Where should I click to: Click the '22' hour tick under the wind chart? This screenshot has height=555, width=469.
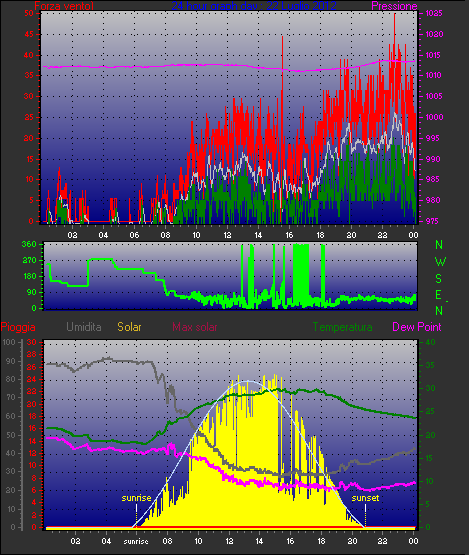click(x=382, y=235)
